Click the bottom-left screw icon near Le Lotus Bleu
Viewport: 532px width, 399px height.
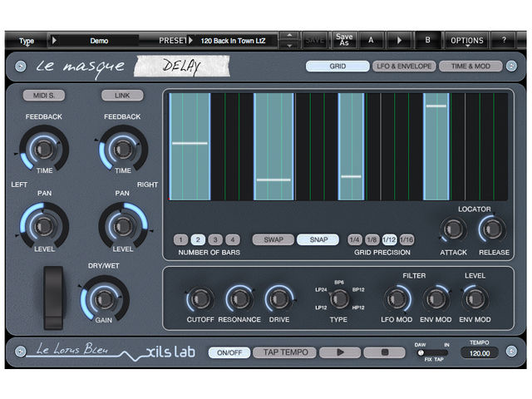(x=20, y=352)
